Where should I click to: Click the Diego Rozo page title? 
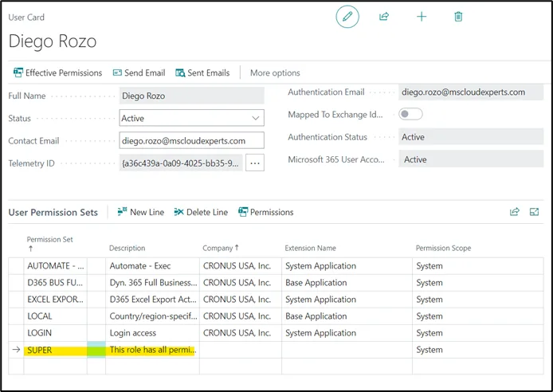53,41
